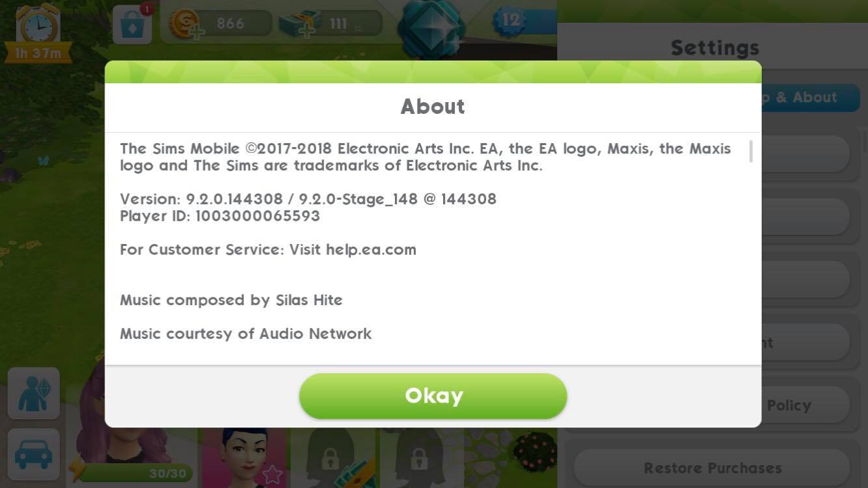Choose Restore Purchases in Settings
Screen dimensions: 868x488
712,468
